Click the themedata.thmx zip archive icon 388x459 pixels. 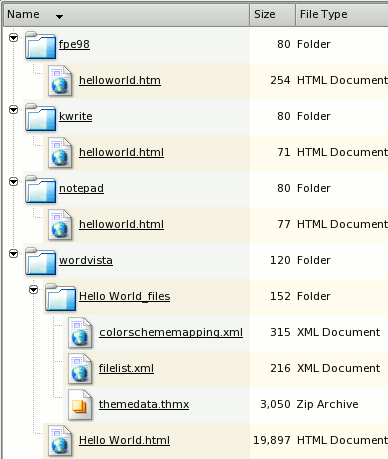click(80, 405)
